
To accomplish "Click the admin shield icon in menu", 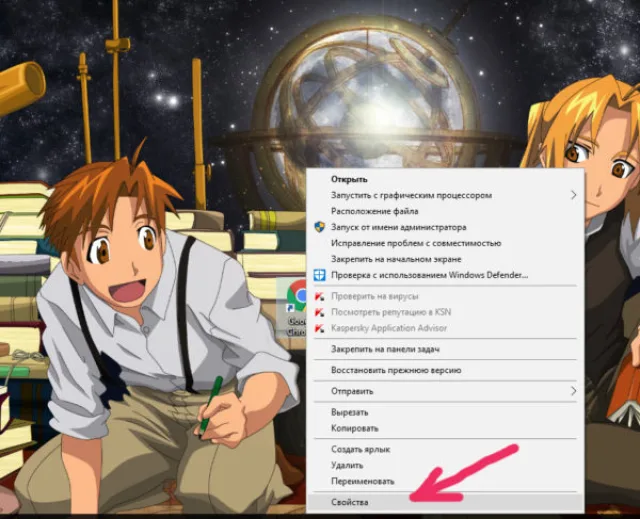I will click(320, 227).
